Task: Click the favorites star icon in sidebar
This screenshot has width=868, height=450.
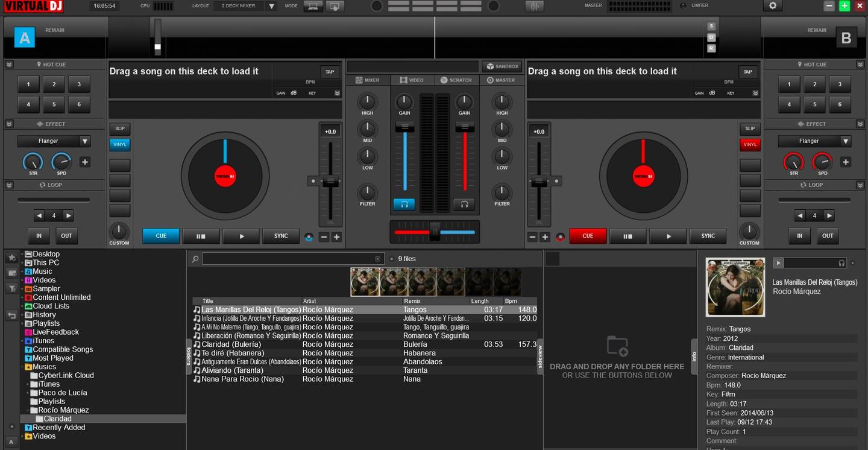Action: point(11,258)
